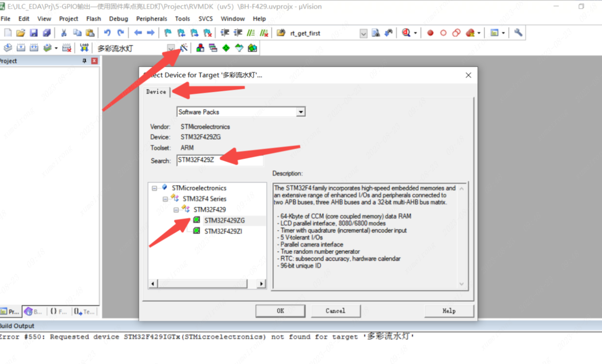Click the Cut scissors icon
The height and width of the screenshot is (364, 602).
coord(64,33)
